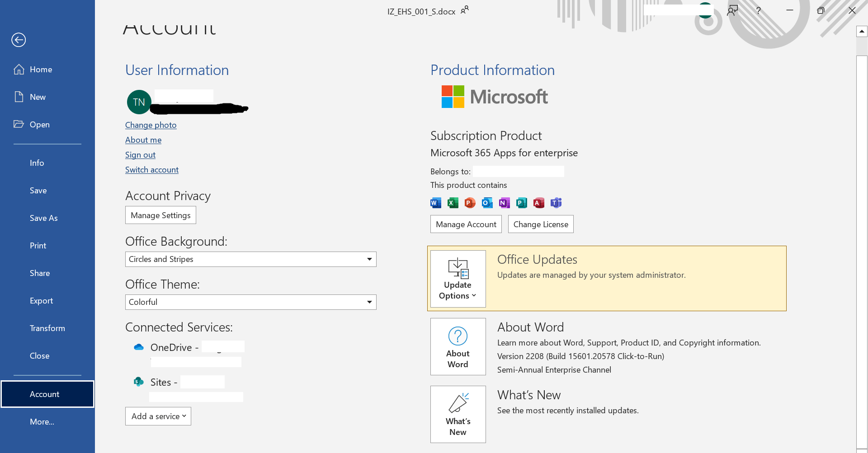Click the OneNote app icon
The height and width of the screenshot is (453, 868).
pyautogui.click(x=505, y=203)
